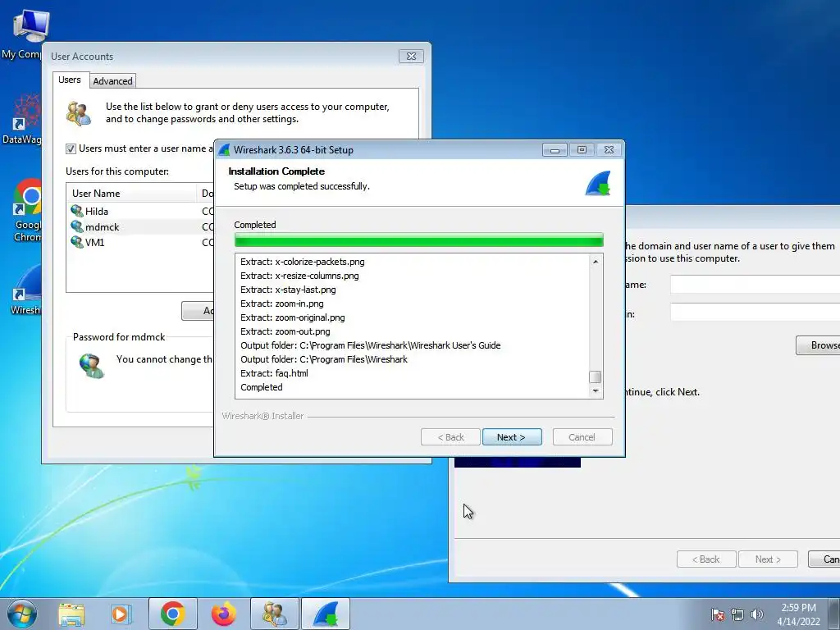Screen dimensions: 840x630
Task: Click Next in Wireshark Setup
Action: (x=512, y=437)
